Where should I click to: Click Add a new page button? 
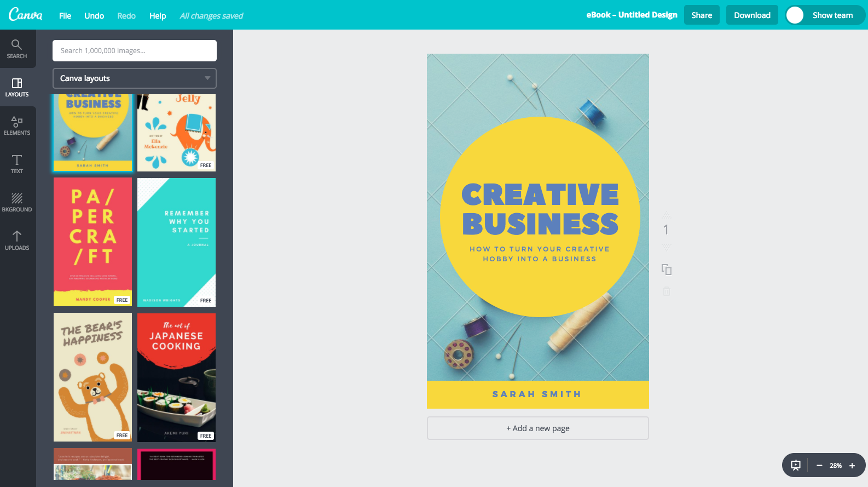[538, 428]
